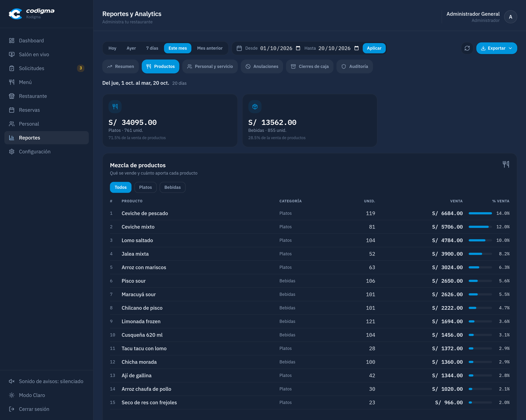Open Dashboard from the sidebar
The image size is (526, 420).
point(46,41)
